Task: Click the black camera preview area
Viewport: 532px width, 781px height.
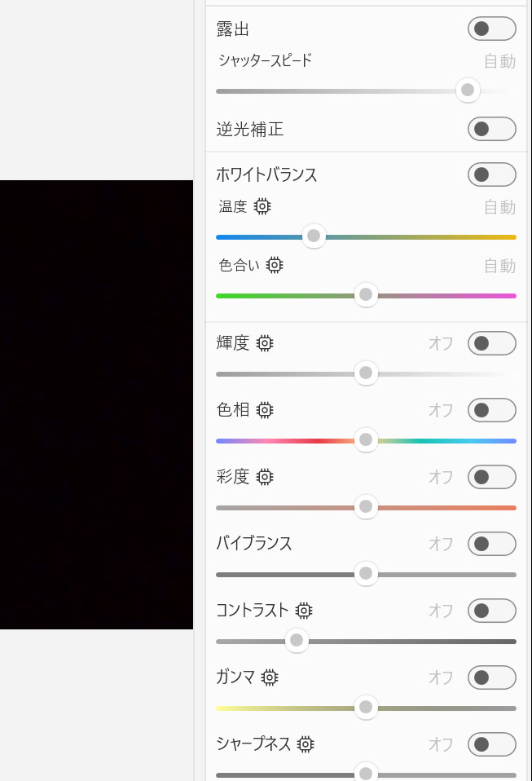Action: (x=97, y=404)
